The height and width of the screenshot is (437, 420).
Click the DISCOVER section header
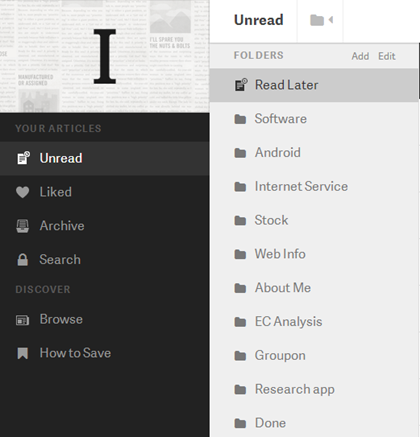(x=43, y=289)
